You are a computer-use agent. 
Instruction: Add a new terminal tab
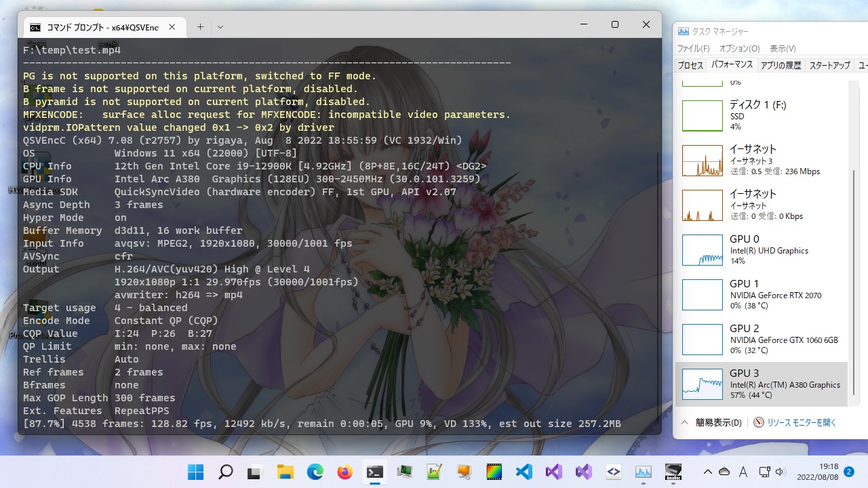click(200, 27)
